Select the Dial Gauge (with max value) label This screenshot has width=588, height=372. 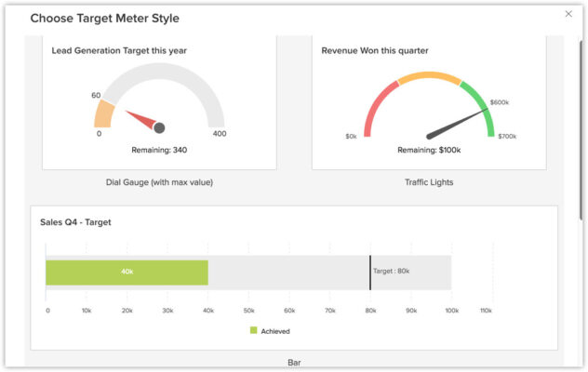(159, 182)
